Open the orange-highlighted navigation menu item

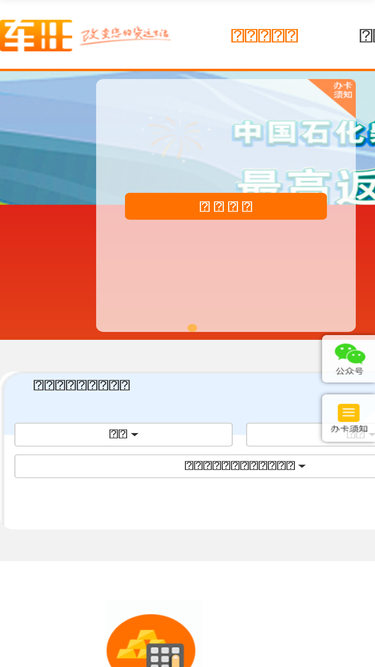264,36
